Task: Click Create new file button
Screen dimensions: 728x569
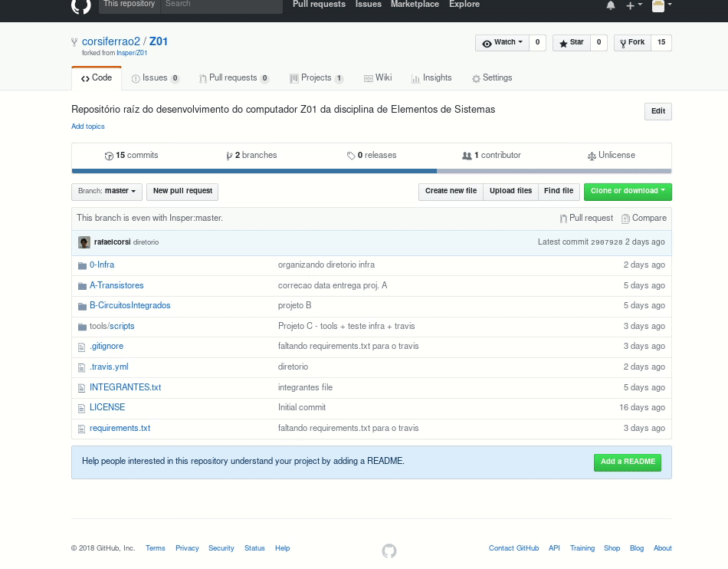Action: (x=451, y=192)
